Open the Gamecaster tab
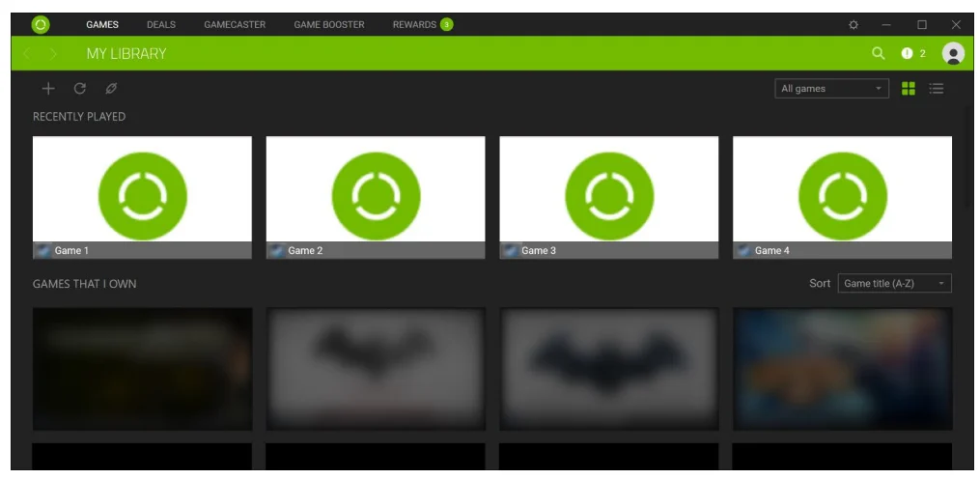 [235, 25]
